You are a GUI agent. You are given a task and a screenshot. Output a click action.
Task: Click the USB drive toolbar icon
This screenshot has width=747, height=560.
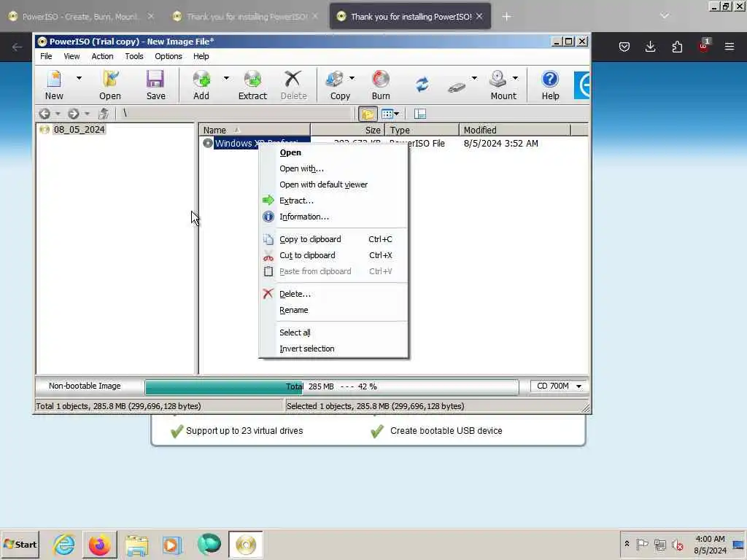click(x=457, y=87)
